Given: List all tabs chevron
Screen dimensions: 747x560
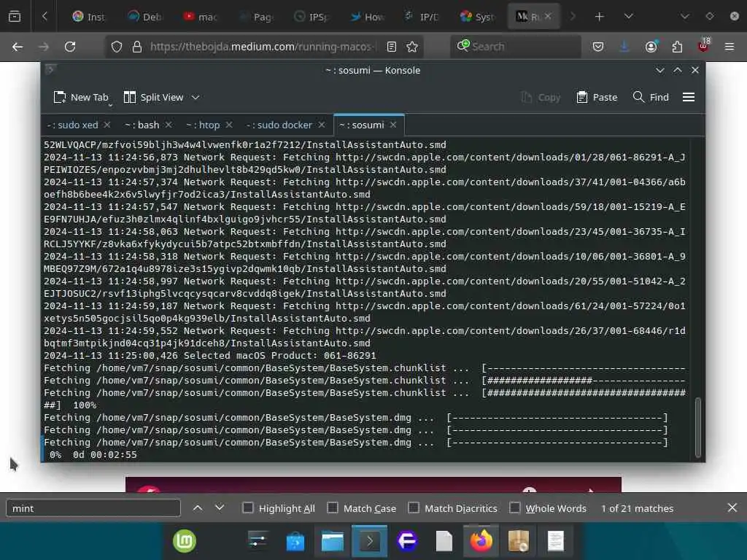Looking at the screenshot, I should click(x=629, y=17).
